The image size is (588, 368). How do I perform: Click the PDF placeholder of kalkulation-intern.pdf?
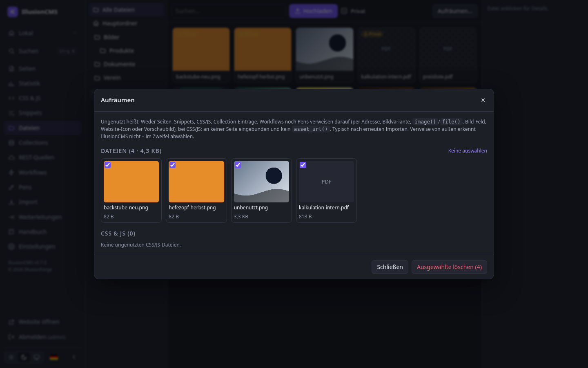pos(326,182)
